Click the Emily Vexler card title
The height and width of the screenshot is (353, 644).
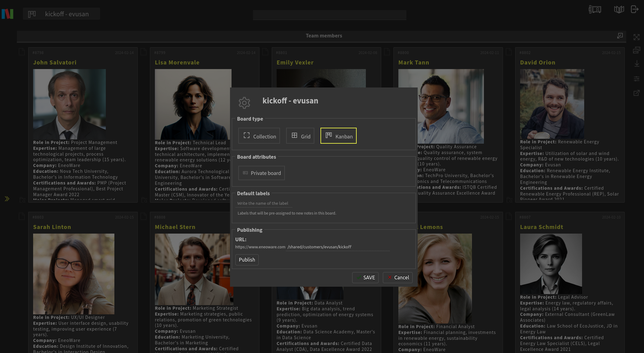pyautogui.click(x=295, y=63)
